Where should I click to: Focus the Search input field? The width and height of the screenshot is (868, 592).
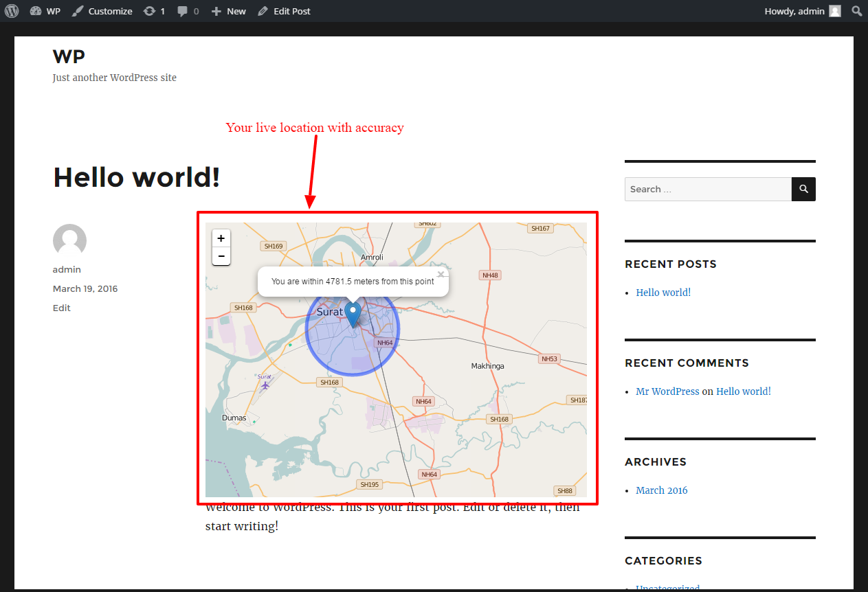click(x=708, y=189)
